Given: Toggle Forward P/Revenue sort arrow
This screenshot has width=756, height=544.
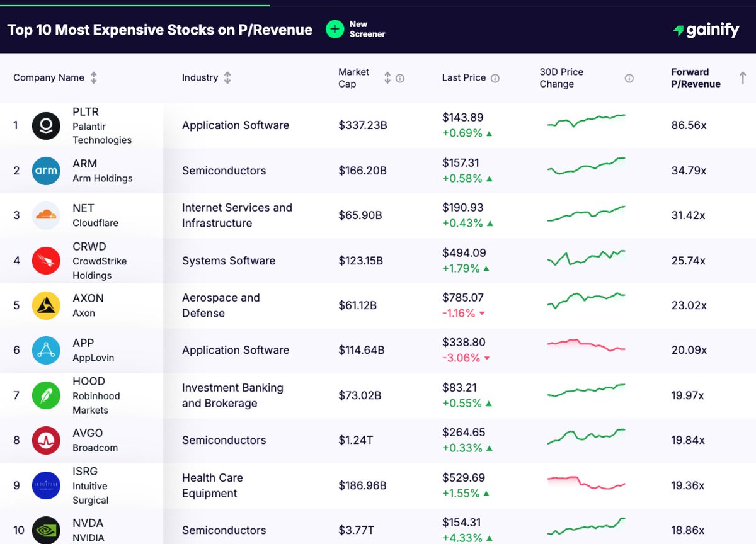Looking at the screenshot, I should pos(743,78).
